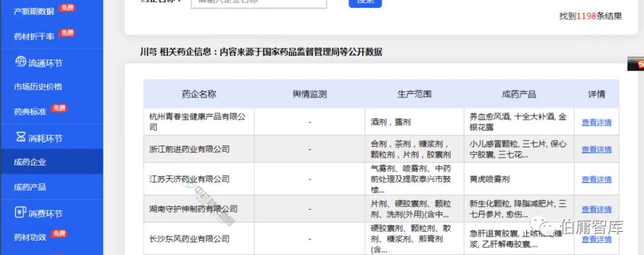Viewport: 644px width, 255px height.
Task: Click the 详情 column header
Action: pos(596,94)
